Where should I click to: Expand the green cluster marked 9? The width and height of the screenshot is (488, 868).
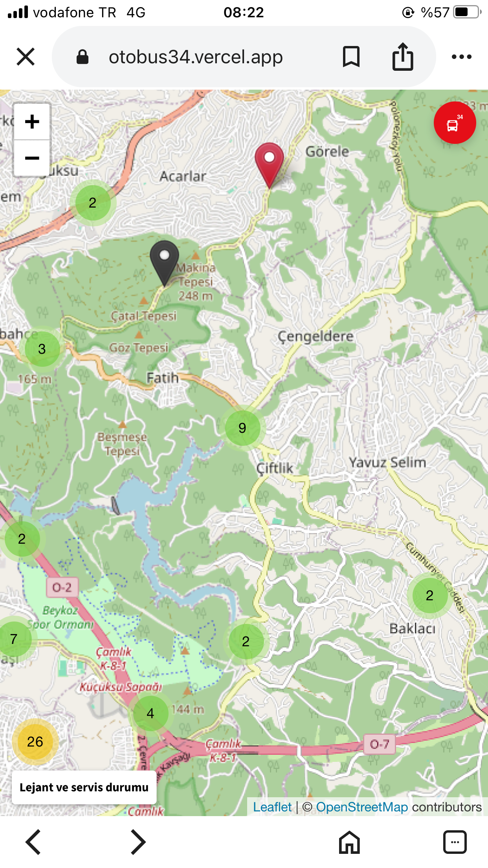pos(242,428)
